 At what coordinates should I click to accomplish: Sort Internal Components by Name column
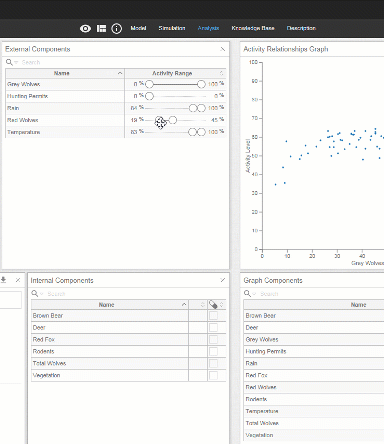coord(110,305)
